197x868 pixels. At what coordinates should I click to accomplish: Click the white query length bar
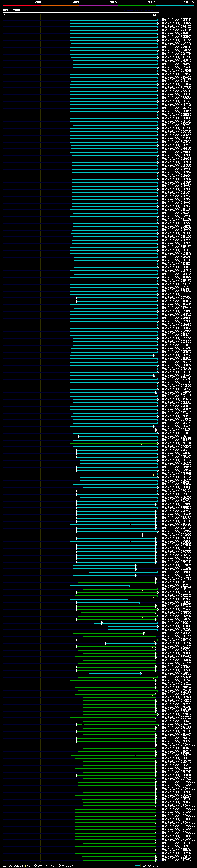tap(81, 12)
